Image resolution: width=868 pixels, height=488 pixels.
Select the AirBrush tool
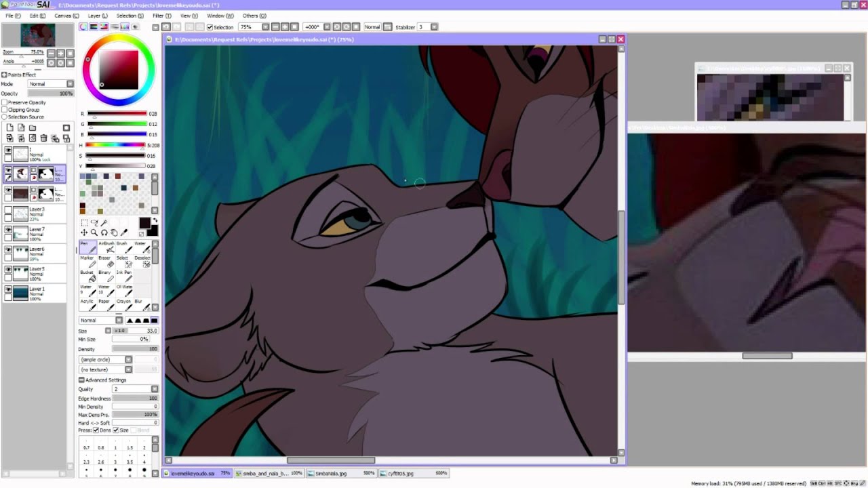point(106,247)
